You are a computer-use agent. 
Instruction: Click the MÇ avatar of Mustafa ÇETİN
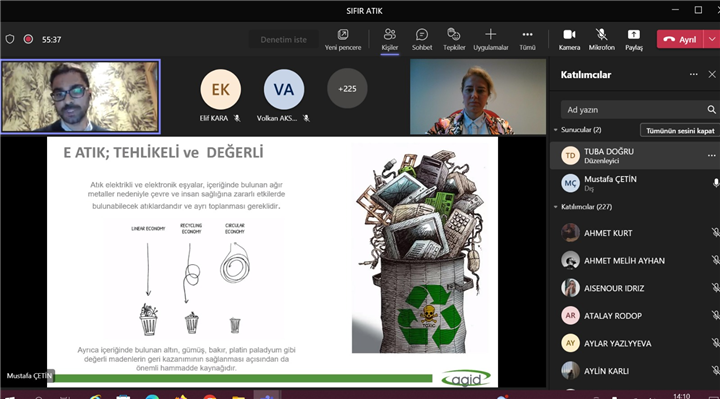(x=570, y=183)
